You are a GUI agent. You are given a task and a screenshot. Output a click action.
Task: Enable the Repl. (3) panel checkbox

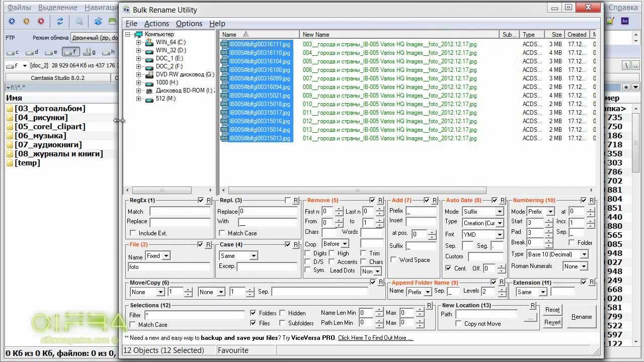288,201
